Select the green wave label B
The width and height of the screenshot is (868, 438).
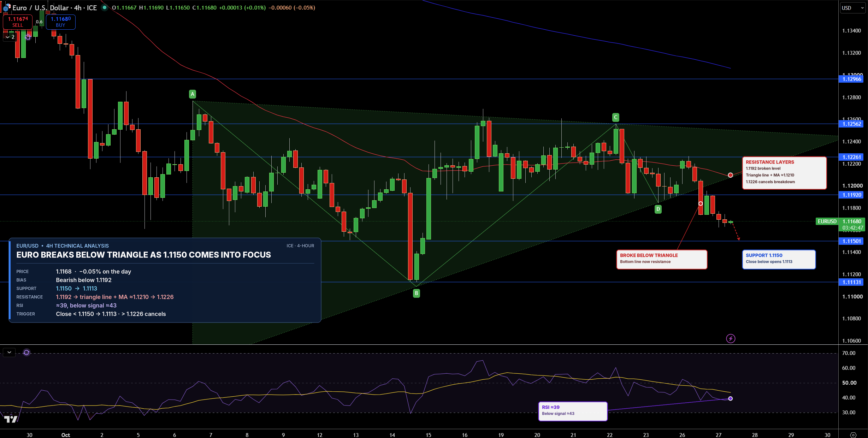[417, 293]
